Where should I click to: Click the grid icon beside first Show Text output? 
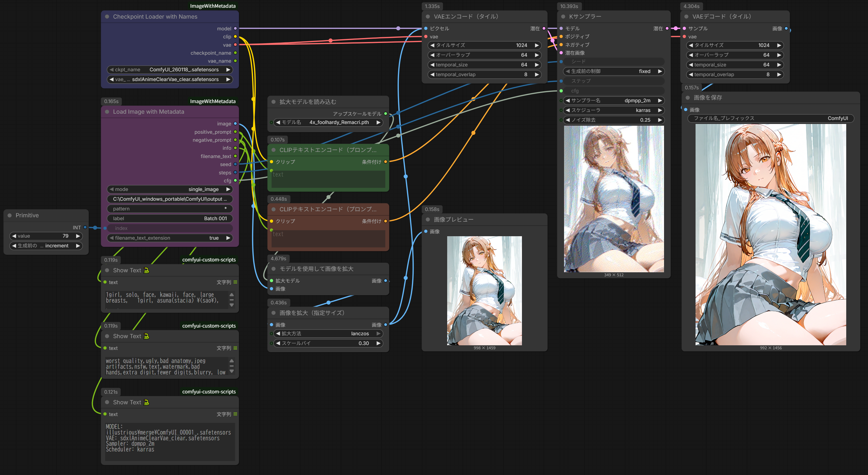(235, 282)
